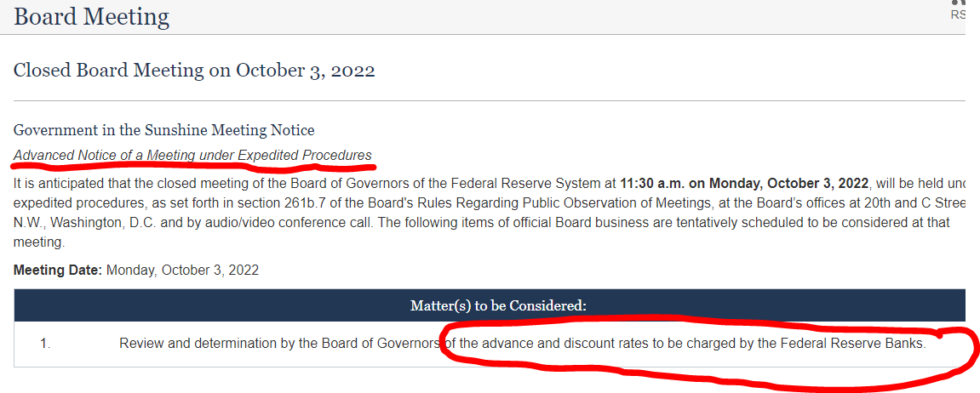The image size is (980, 393).
Task: Open the partially visible RSS feed icon
Action: (x=959, y=3)
